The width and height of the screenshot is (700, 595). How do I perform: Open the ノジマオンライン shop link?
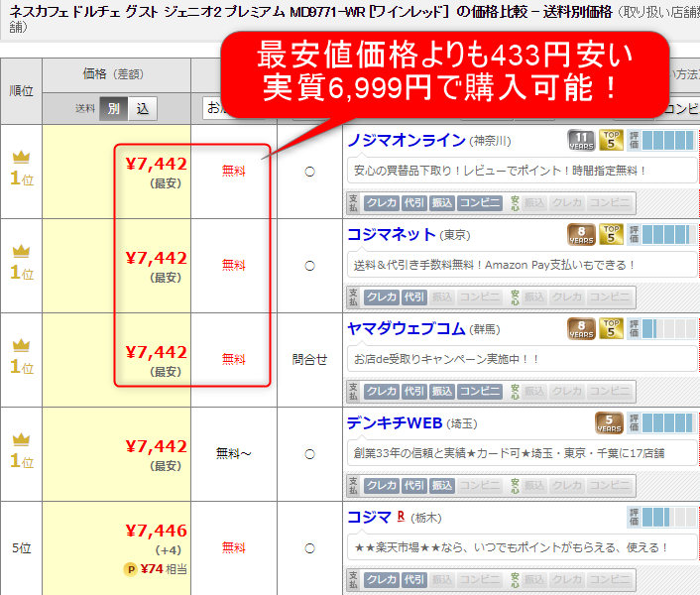click(407, 141)
